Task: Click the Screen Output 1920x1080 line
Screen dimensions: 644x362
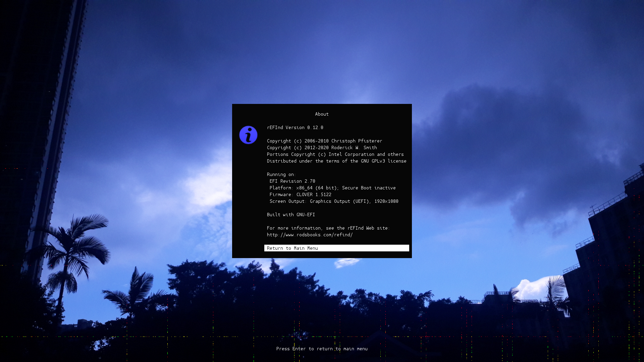Action: [x=334, y=201]
